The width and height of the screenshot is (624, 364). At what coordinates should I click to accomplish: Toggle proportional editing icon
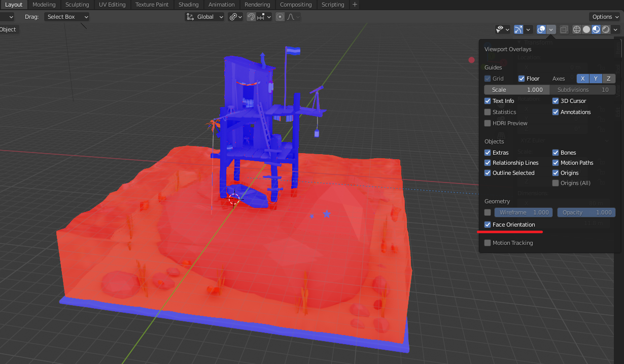(280, 16)
